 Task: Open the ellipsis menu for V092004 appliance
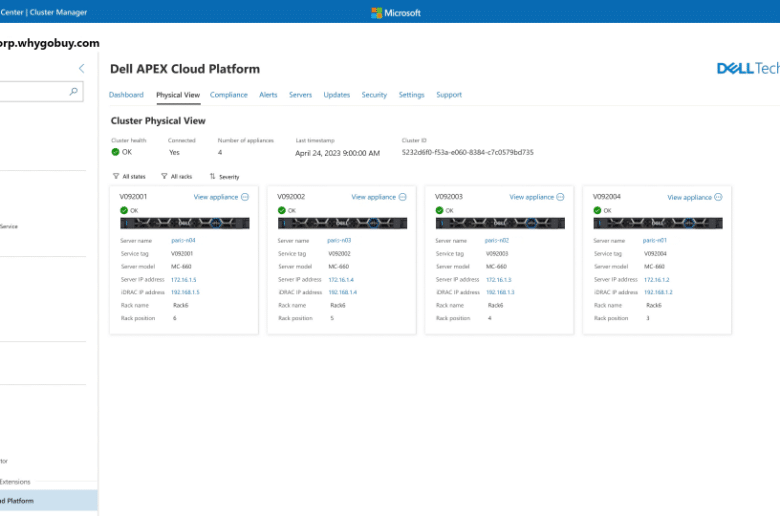click(x=718, y=197)
